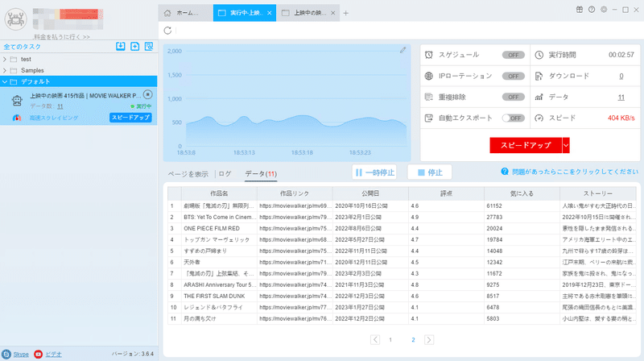Click the IP rotation globe icon
Image resolution: width=644 pixels, height=361 pixels.
[429, 76]
